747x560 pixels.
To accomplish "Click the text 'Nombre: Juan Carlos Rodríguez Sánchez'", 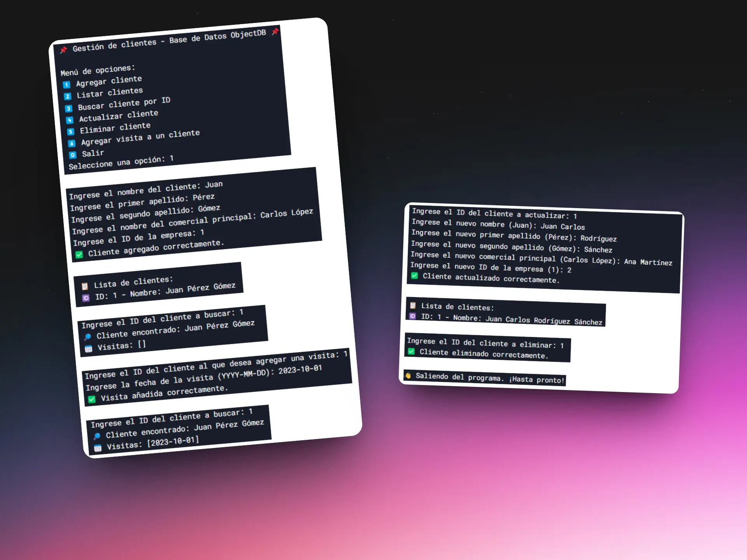I will tap(528, 320).
